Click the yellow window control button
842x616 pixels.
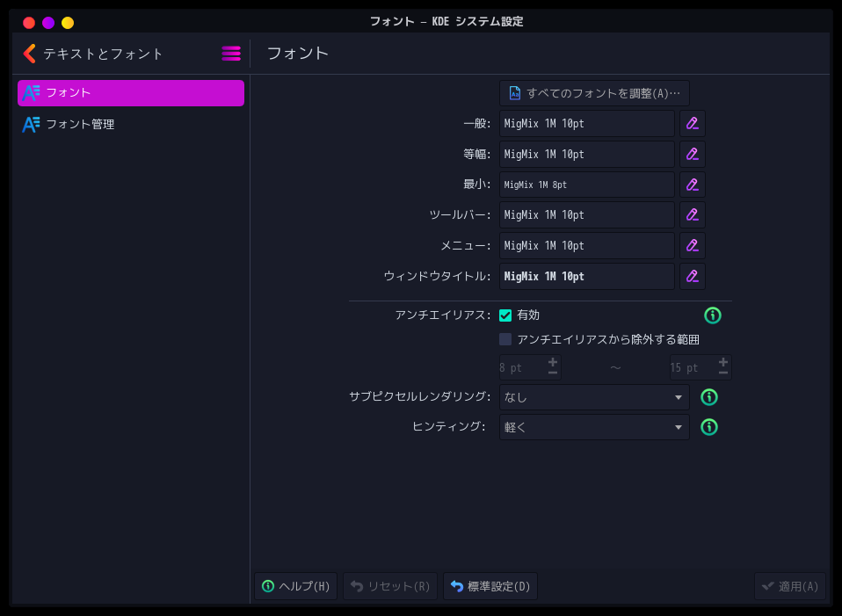click(x=68, y=23)
